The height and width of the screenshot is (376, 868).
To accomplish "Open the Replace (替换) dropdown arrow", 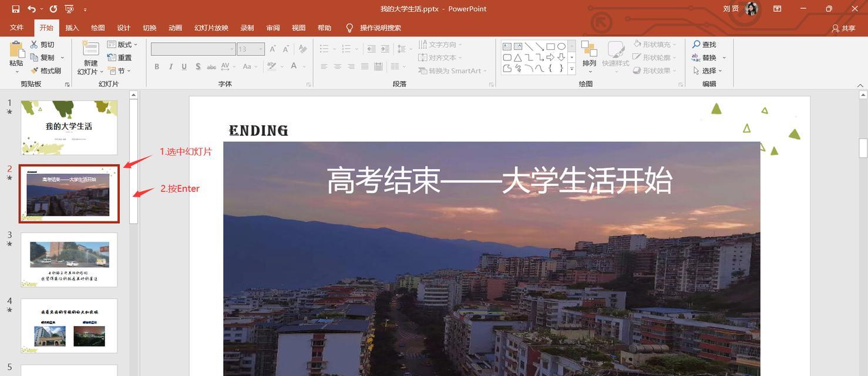I will (724, 58).
